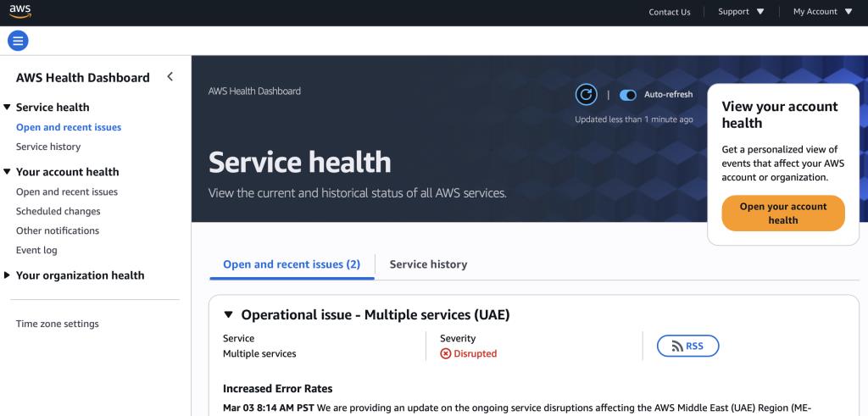The image size is (868, 416).
Task: Click the Mar 03 8:14 AM PST timestamp
Action: coord(269,408)
